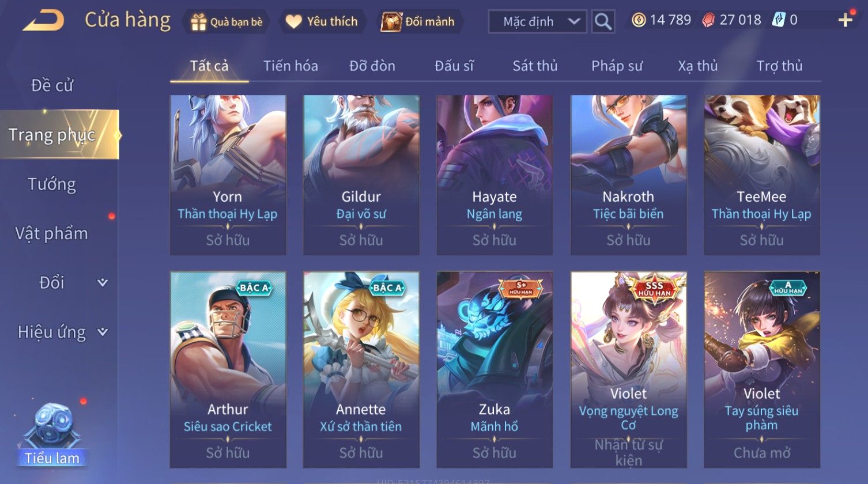Screen dimensions: 868x484
Task: Switch to the Pháp sư tab
Action: pos(617,66)
